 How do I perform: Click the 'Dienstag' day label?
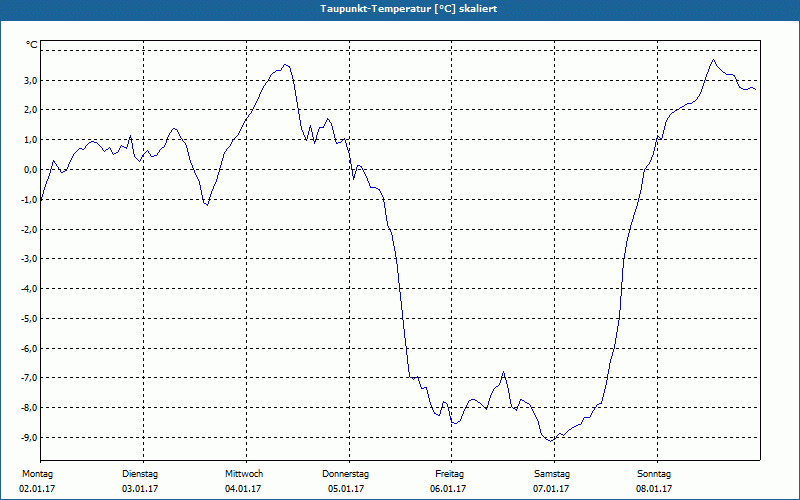pyautogui.click(x=140, y=474)
